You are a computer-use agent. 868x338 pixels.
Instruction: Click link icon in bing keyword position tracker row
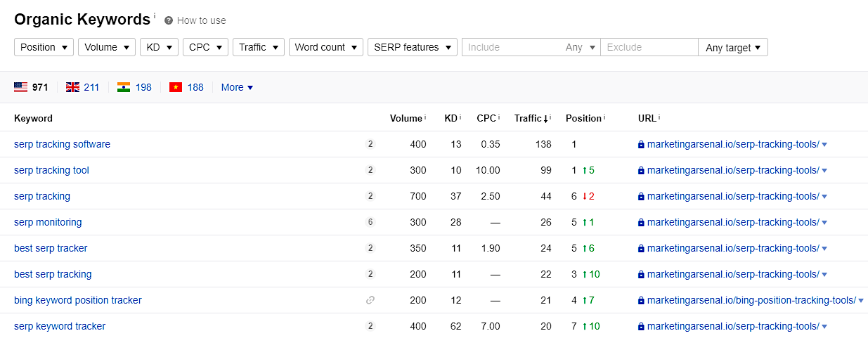(370, 300)
